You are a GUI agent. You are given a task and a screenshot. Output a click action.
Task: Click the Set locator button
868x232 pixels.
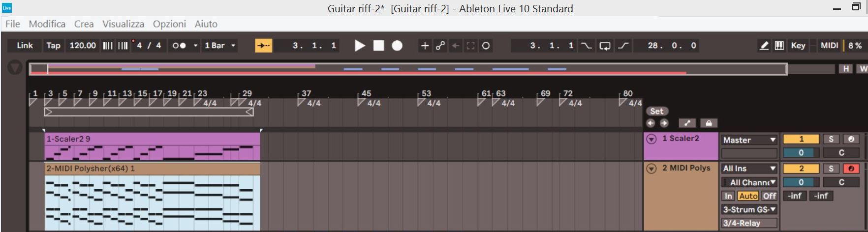(657, 112)
